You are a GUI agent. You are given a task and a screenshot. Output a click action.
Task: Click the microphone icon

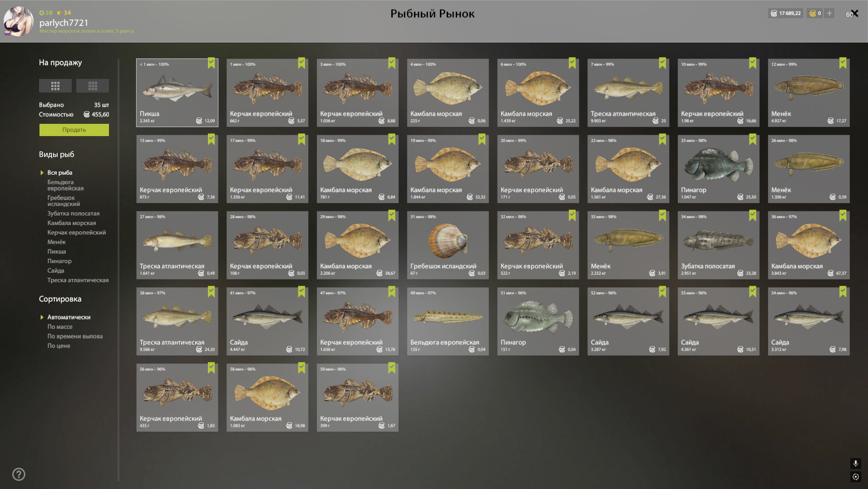855,463
